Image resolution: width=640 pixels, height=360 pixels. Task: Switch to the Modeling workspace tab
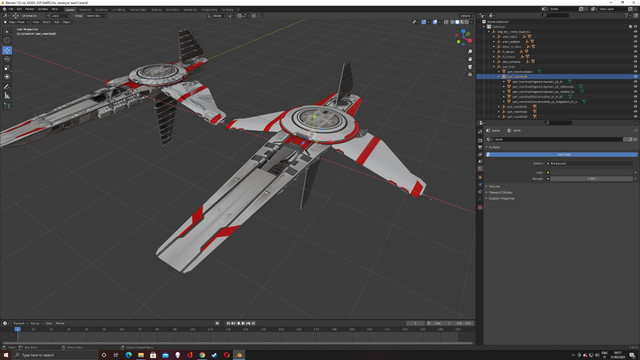pos(85,9)
